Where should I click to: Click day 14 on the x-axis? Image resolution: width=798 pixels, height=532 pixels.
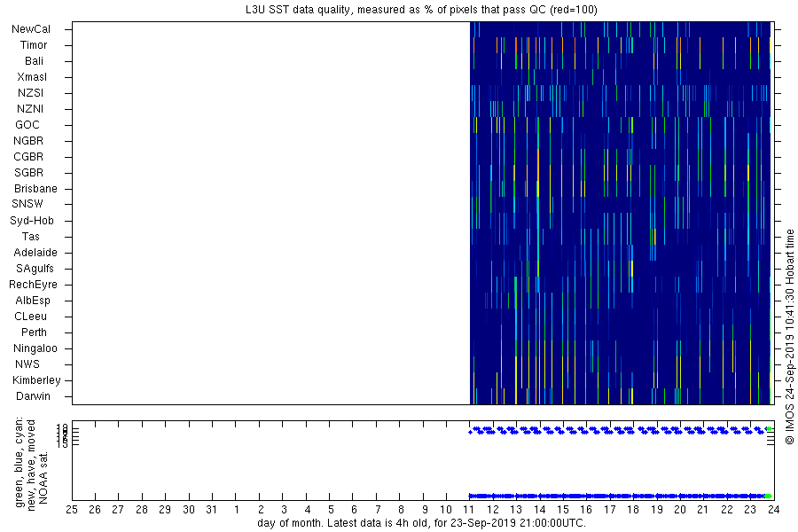click(x=539, y=510)
